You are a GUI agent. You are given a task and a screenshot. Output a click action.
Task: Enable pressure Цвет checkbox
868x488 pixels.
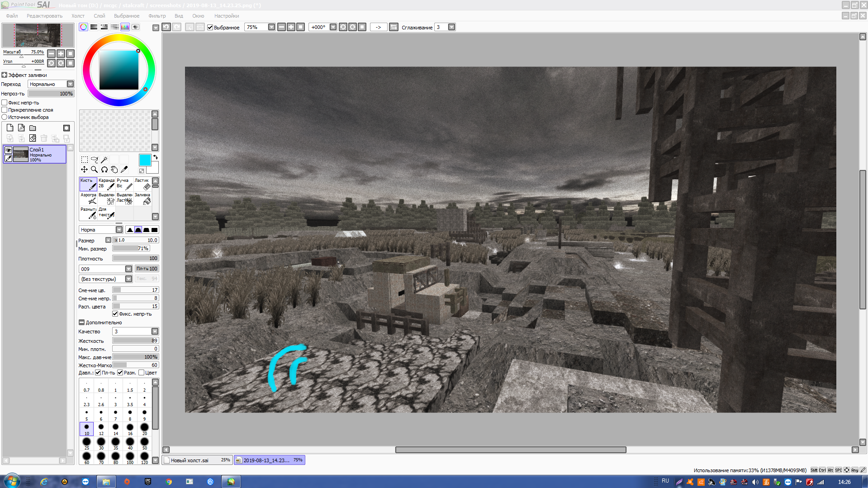142,373
